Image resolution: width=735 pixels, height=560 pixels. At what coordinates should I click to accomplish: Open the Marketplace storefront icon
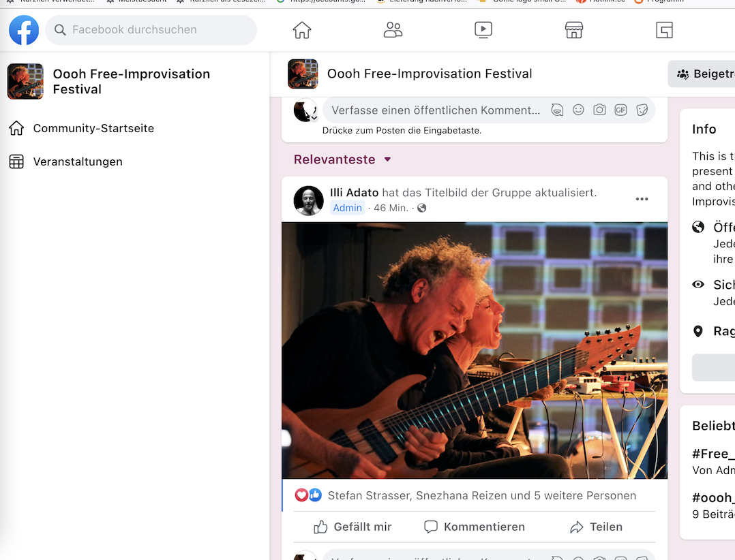pyautogui.click(x=574, y=30)
